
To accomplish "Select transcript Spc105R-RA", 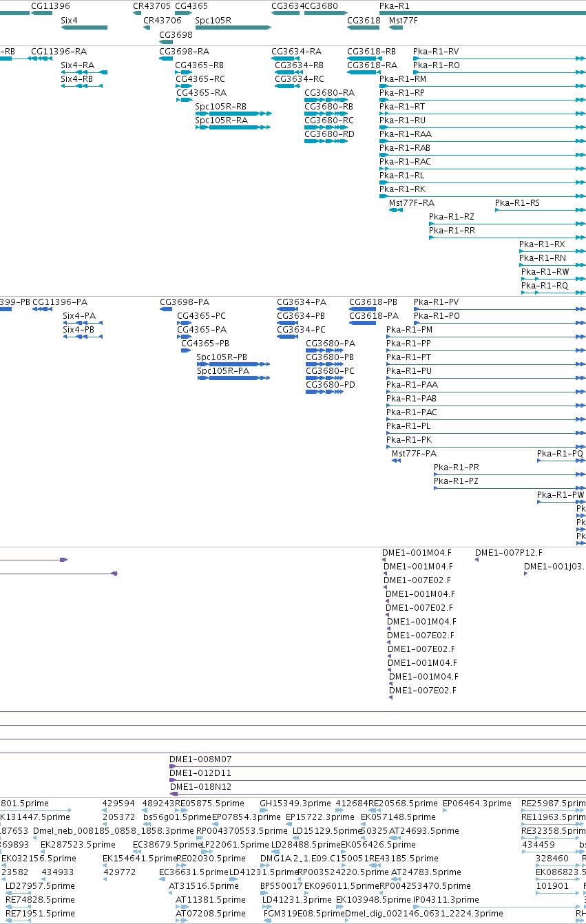I will (x=221, y=120).
